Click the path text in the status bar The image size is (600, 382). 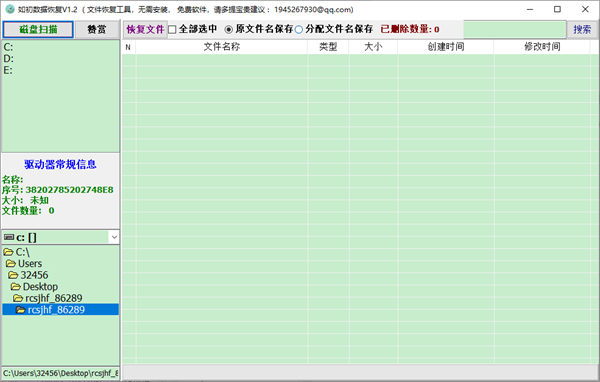[x=60, y=373]
